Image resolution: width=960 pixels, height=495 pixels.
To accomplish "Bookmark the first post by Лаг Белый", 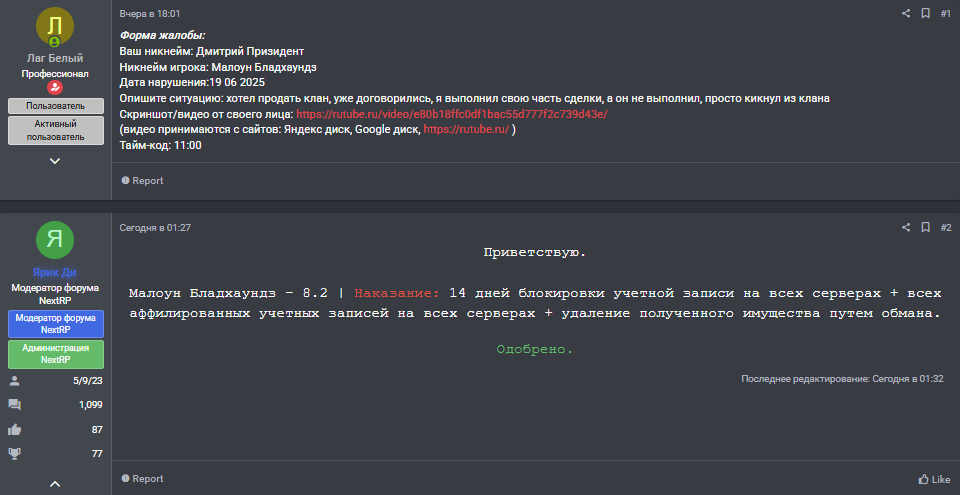I will click(925, 13).
